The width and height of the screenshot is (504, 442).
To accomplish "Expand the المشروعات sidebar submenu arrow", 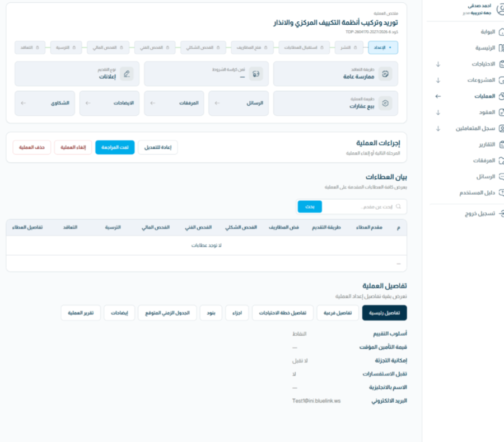I will (438, 81).
